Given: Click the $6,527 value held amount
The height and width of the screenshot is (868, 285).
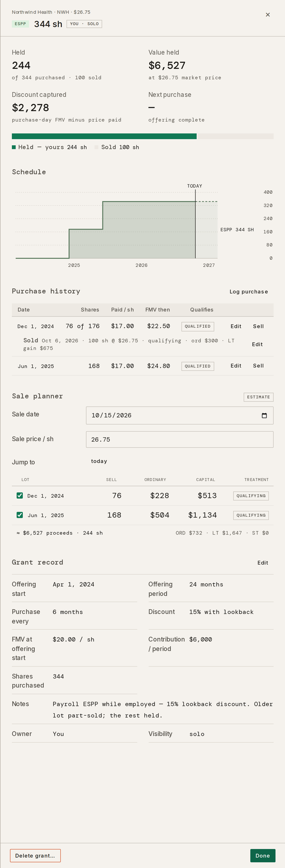Looking at the screenshot, I should [167, 66].
